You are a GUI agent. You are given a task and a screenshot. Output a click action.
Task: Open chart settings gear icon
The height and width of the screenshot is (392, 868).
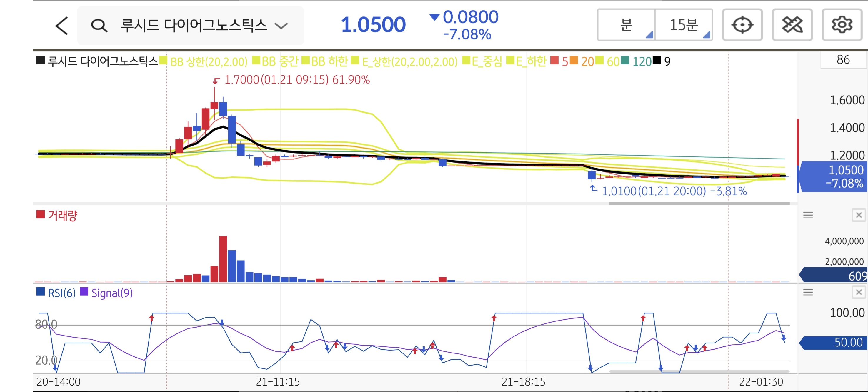coord(842,25)
